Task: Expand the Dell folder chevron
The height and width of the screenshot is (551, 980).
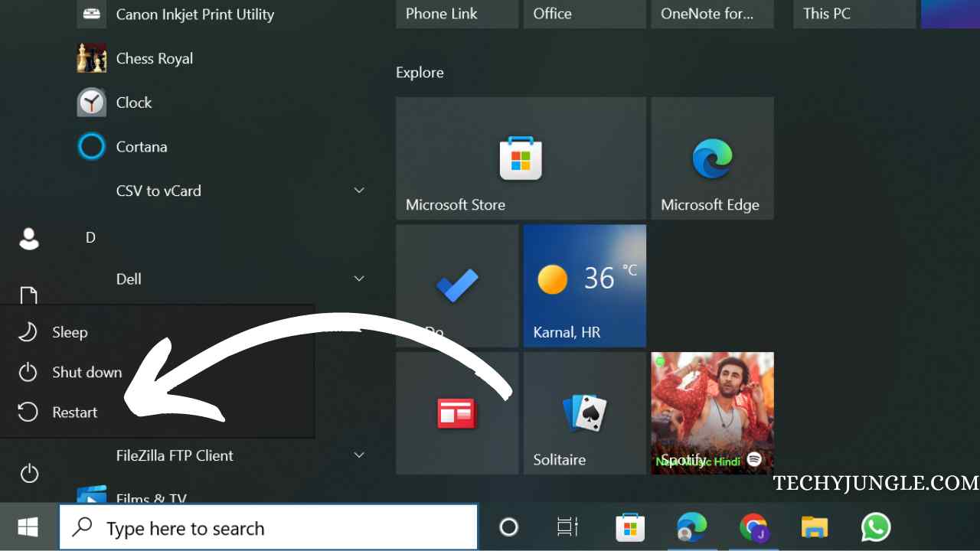Action: point(359,279)
